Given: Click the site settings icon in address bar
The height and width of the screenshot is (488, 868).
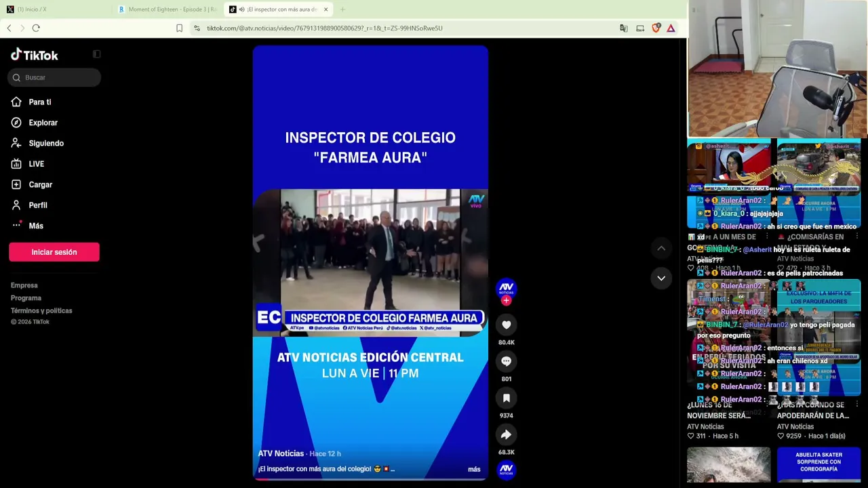Looking at the screenshot, I should 197,28.
